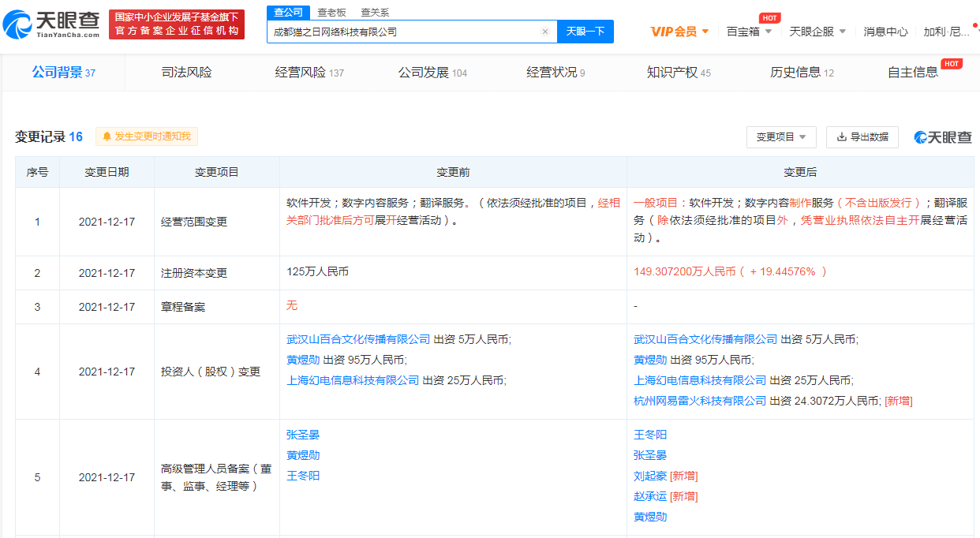Viewport: 980px width, 538px height.
Task: Switch to the 查老板 search tab
Action: pyautogui.click(x=331, y=13)
